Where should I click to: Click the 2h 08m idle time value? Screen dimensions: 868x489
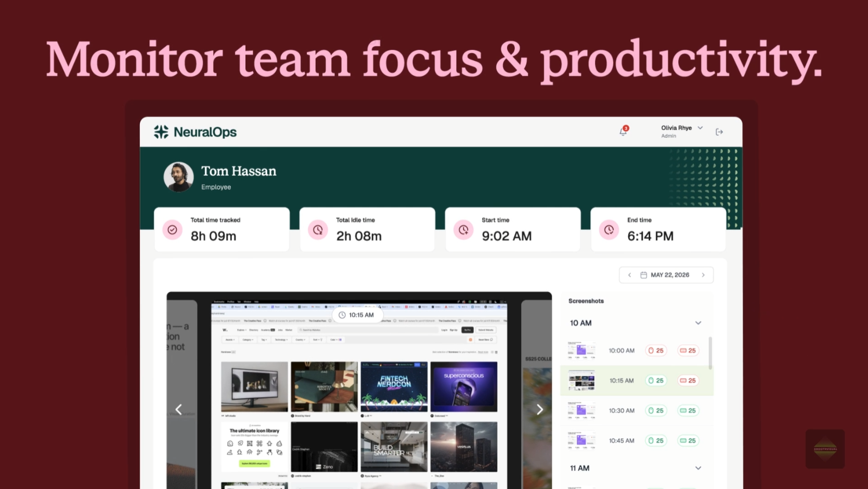point(359,236)
